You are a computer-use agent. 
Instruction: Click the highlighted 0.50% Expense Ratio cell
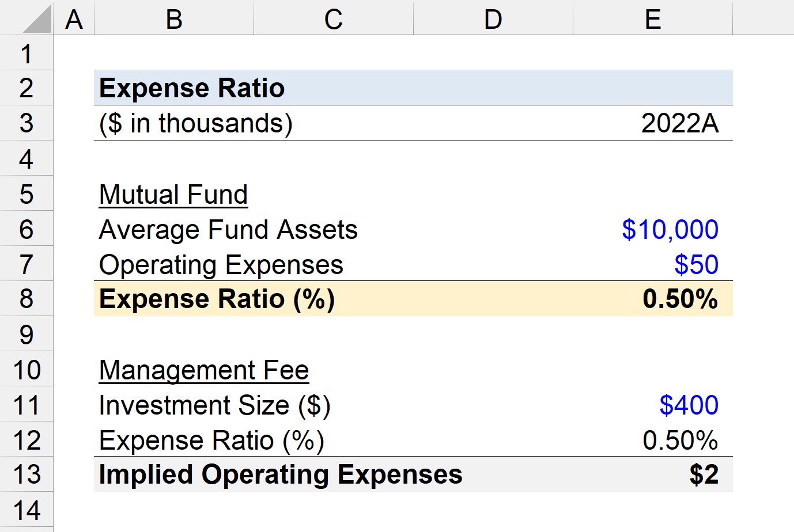coord(652,299)
